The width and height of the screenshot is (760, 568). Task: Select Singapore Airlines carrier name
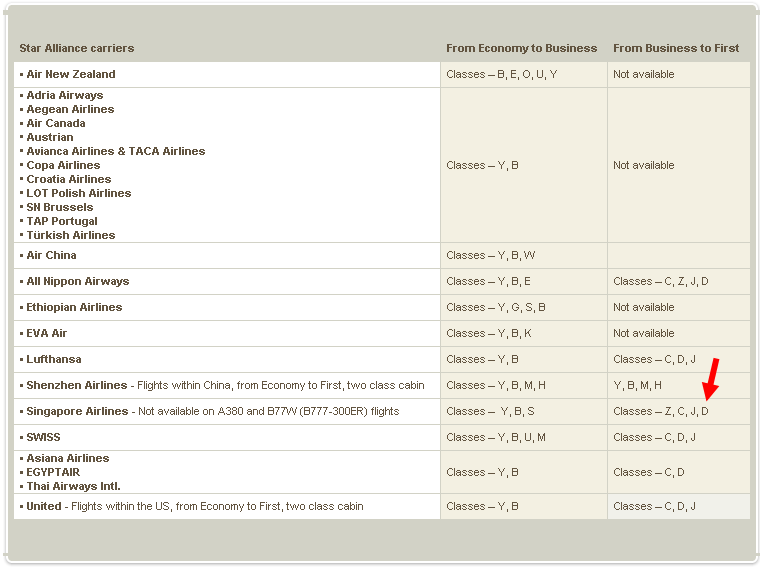[77, 411]
